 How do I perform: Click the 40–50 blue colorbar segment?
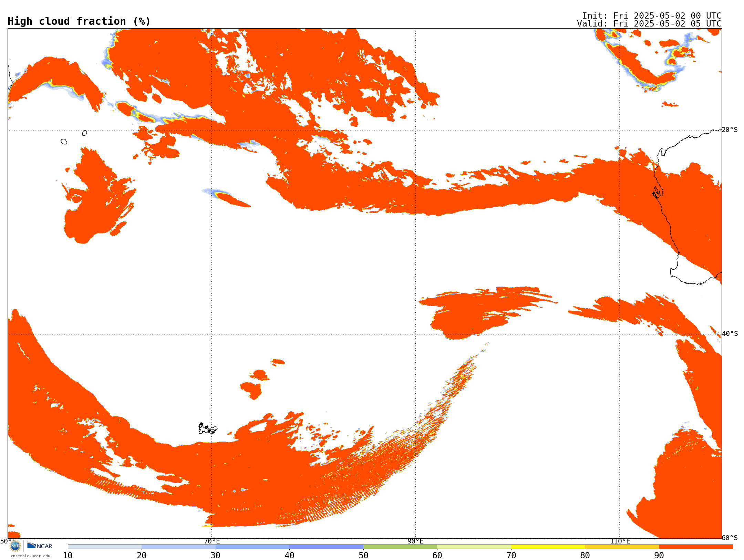(326, 547)
